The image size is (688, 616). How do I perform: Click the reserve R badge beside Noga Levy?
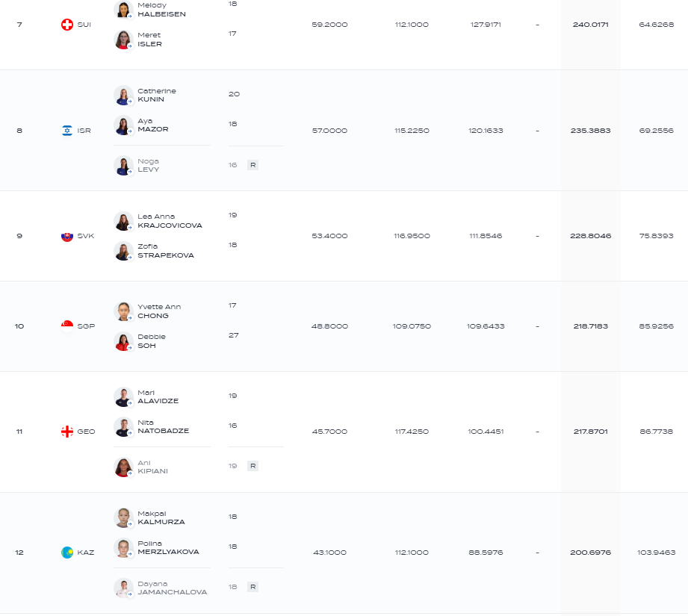pos(252,165)
